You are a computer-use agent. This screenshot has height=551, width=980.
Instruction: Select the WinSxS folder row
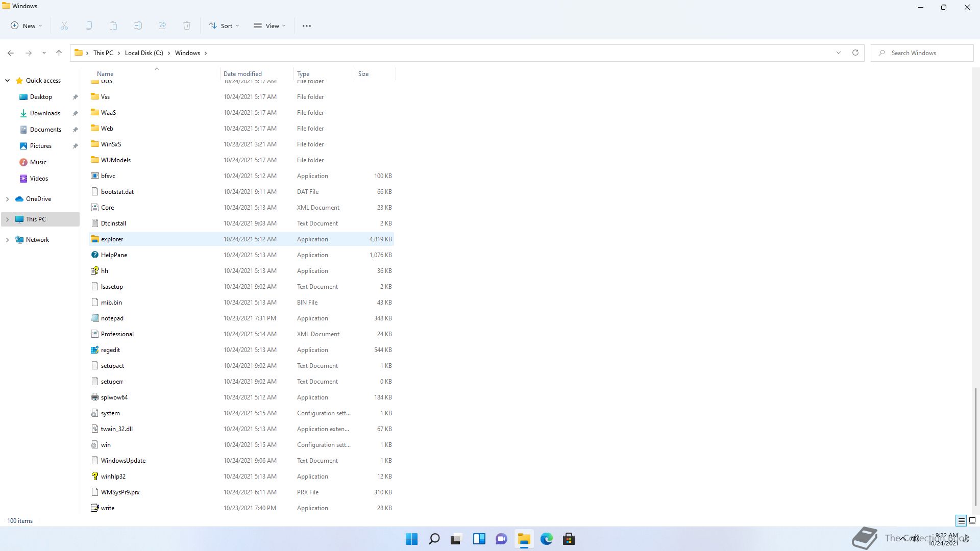pyautogui.click(x=241, y=144)
